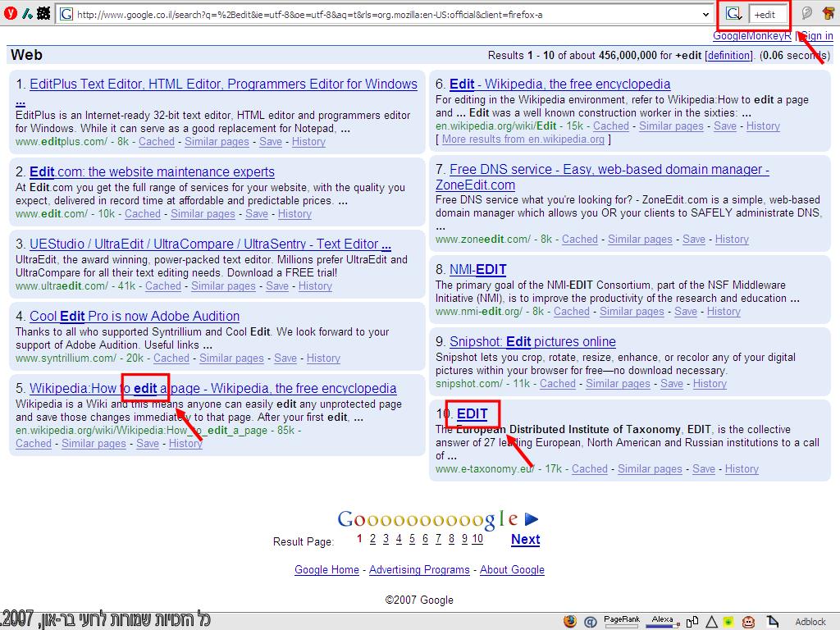Go to result page 5
Screen dimensions: 840x630
412,539
